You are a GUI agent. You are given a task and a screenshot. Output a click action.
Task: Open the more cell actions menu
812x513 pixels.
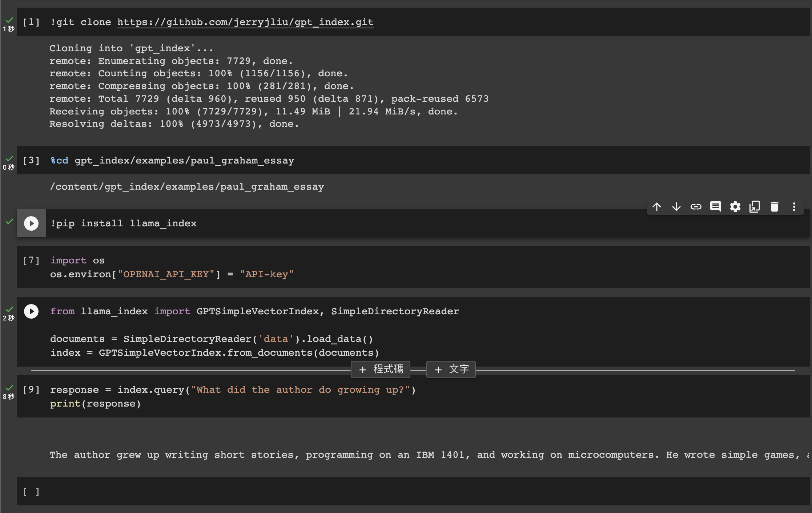[x=794, y=206]
